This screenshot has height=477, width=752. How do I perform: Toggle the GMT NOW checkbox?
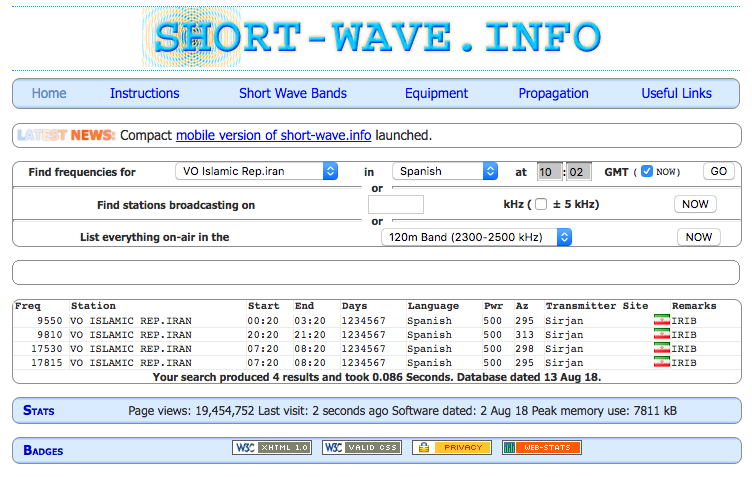coord(646,171)
